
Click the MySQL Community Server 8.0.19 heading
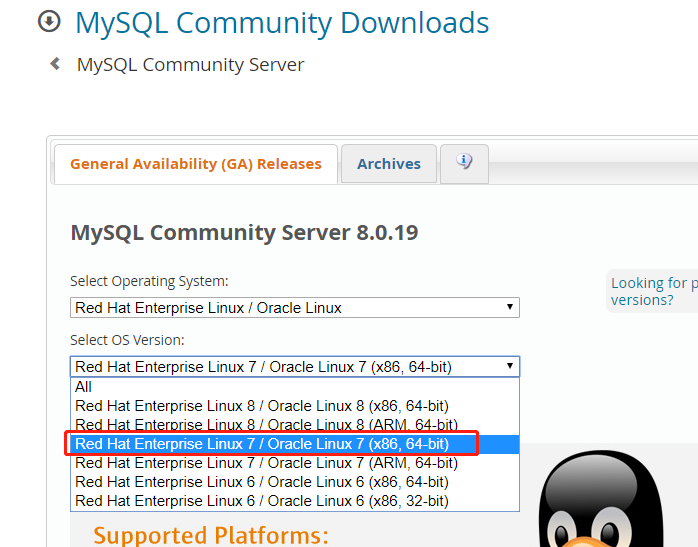244,232
